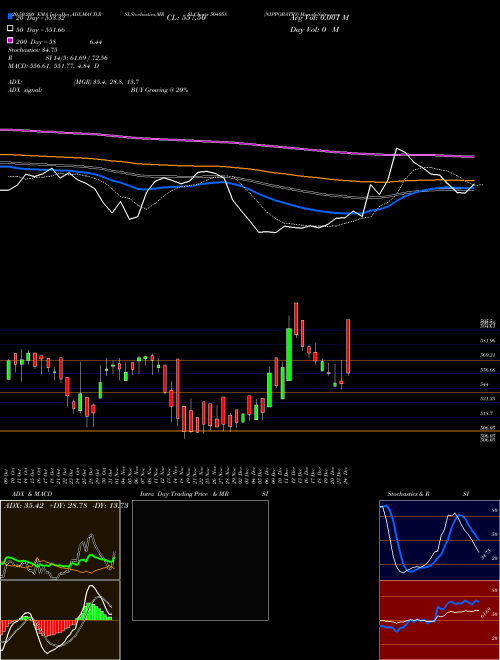Click the 'Intra Day Trading Price & MR' title
This screenshot has width=500, height=660.
point(184,494)
